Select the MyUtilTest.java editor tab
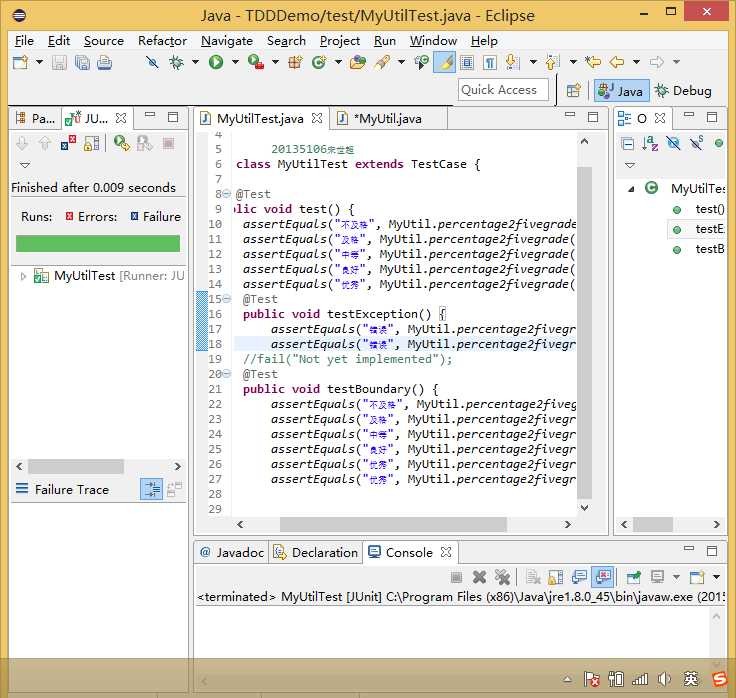The image size is (736, 698). tap(260, 118)
